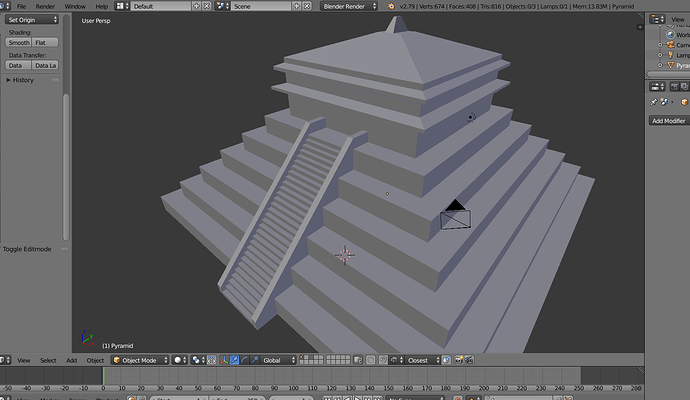Open the 3D view Object menu

(95, 360)
